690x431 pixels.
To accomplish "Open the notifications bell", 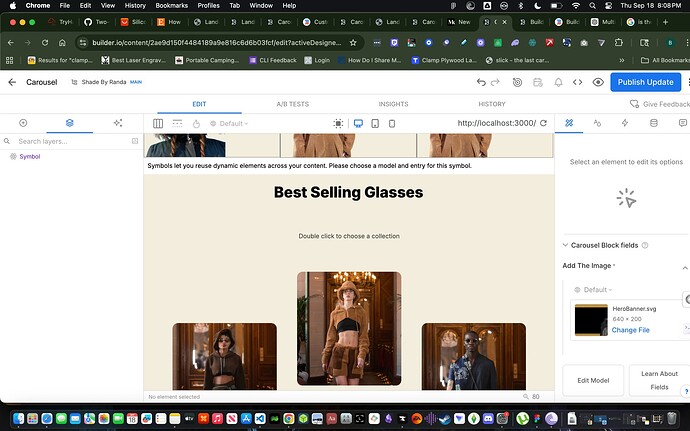I will [558, 82].
